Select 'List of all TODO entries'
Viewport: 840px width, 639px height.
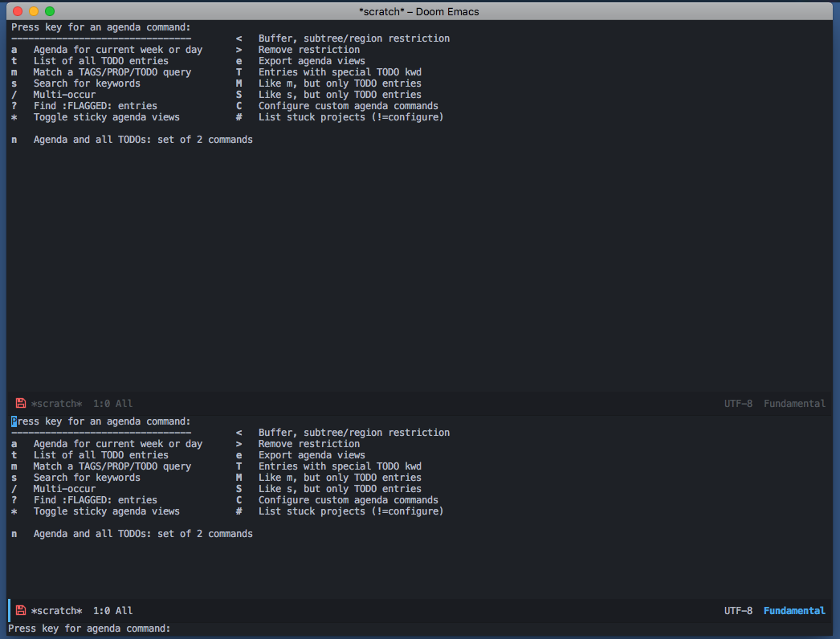tap(102, 60)
